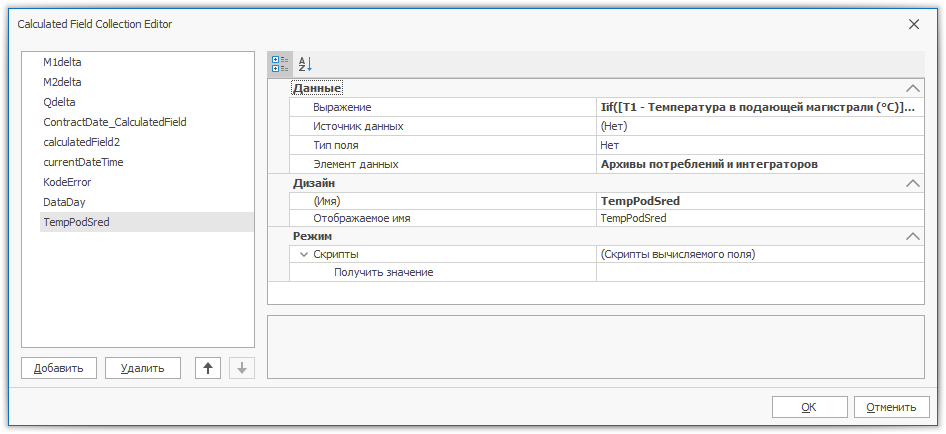Click the Отображаемое имя value field
Image resolution: width=946 pixels, height=434 pixels.
pyautogui.click(x=757, y=218)
